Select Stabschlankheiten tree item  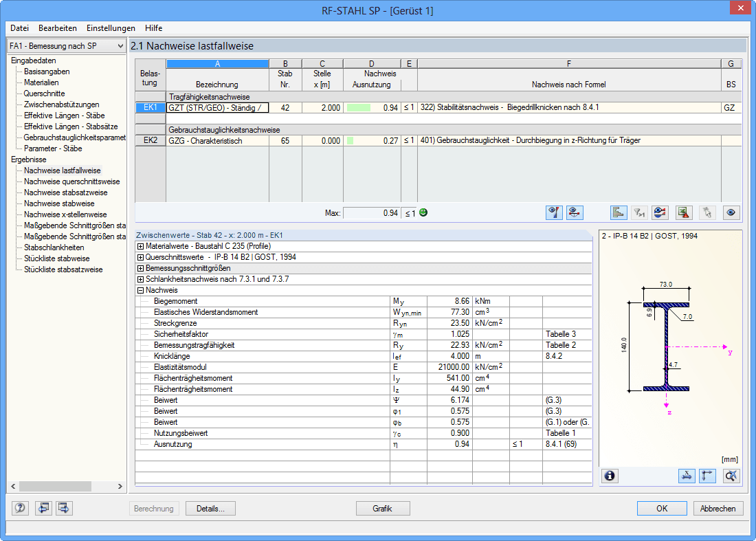54,248
